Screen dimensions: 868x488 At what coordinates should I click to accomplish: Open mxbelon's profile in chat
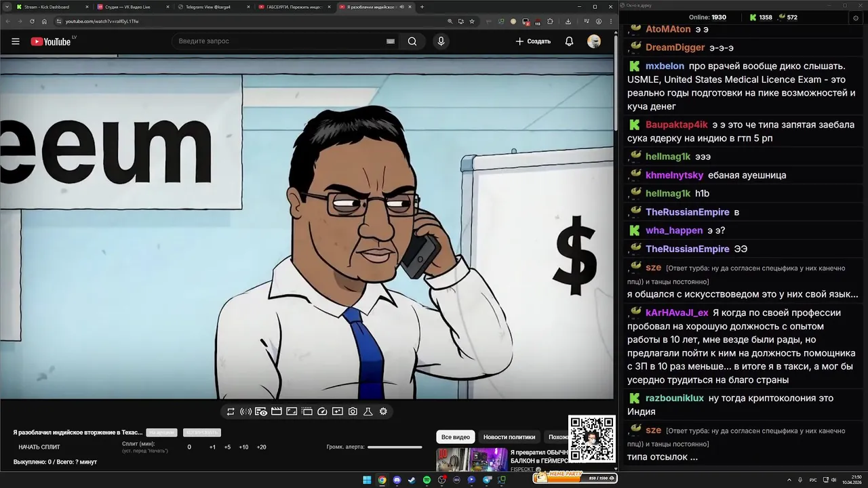point(665,66)
